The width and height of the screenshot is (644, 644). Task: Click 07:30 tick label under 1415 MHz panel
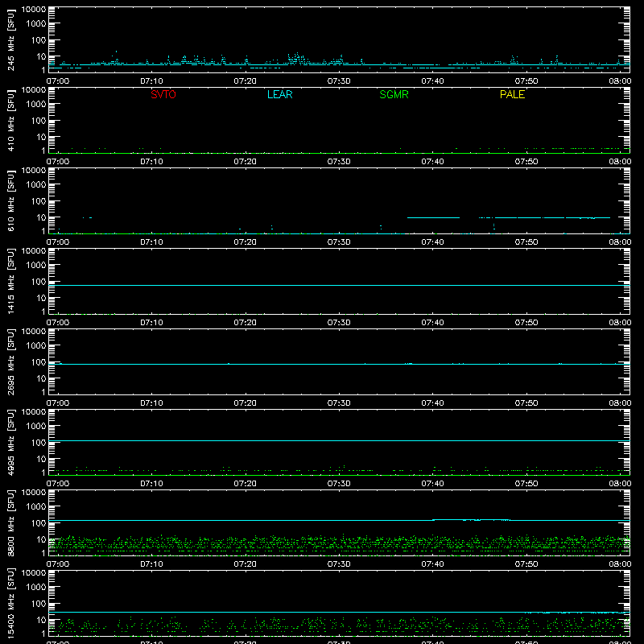[x=339, y=323]
